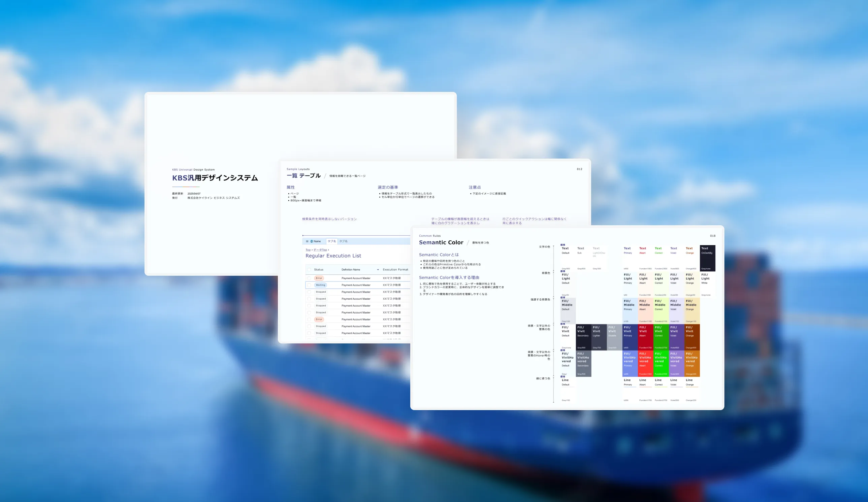
Task: Select the active white タブ名 tab
Action: (x=331, y=241)
